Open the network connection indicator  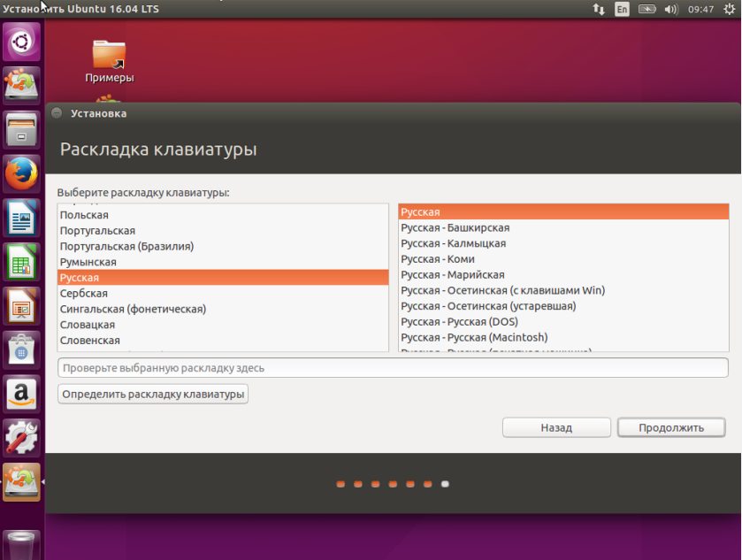(x=599, y=9)
